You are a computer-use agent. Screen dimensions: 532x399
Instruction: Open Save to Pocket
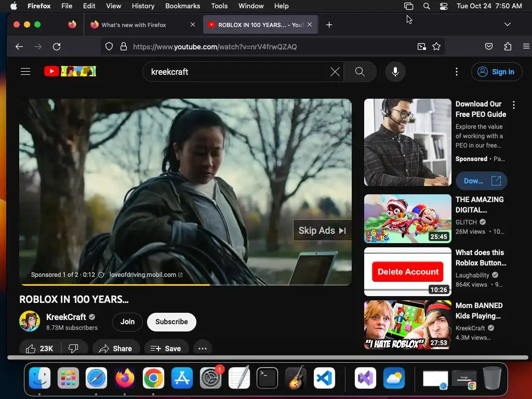tap(488, 46)
